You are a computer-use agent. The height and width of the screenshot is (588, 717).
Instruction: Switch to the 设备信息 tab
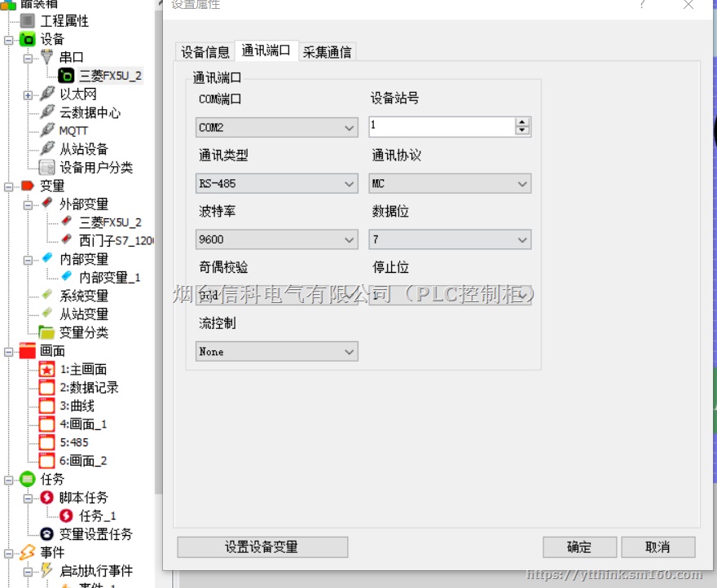(204, 51)
